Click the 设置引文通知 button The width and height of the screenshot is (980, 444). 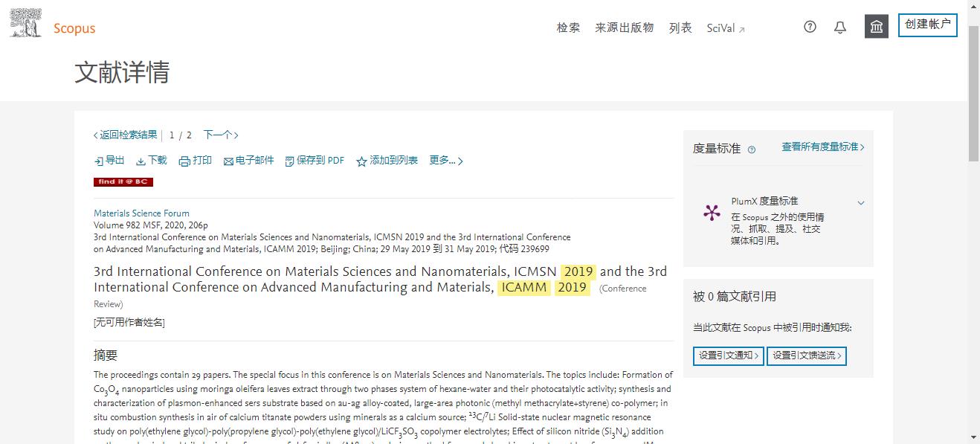coord(729,355)
